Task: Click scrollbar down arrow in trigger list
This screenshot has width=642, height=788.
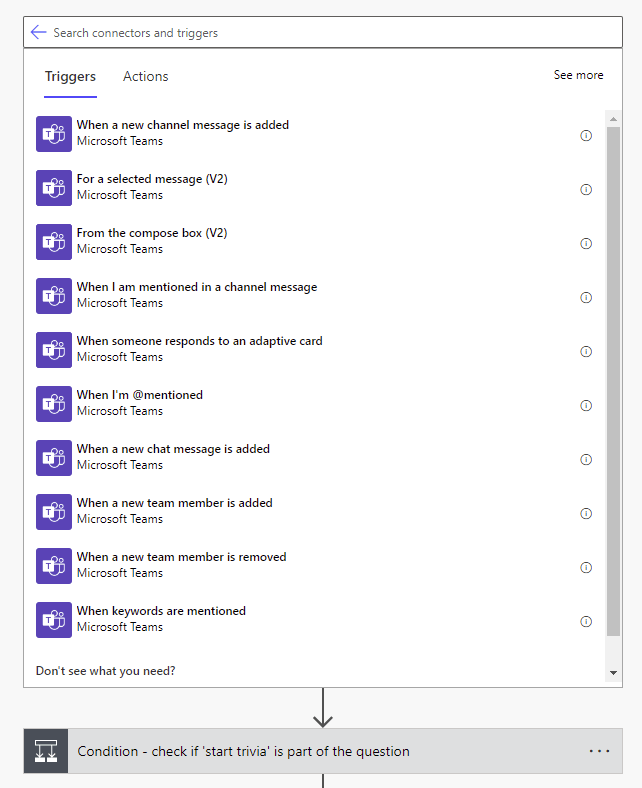Action: (x=614, y=673)
